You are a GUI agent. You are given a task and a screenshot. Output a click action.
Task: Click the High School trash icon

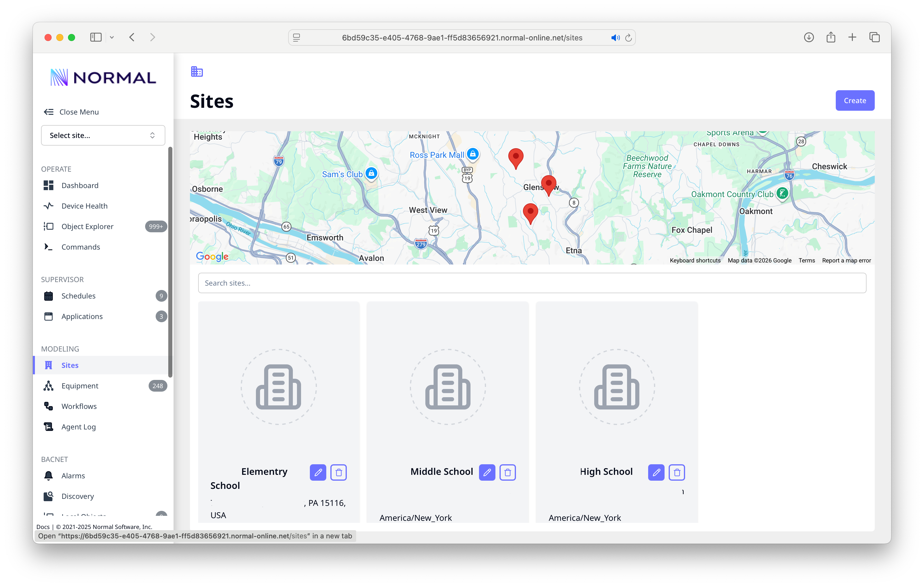coord(677,472)
